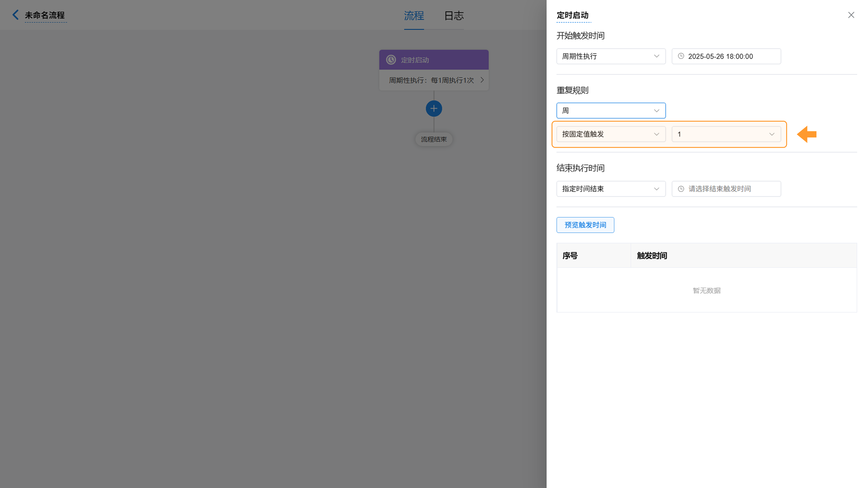Screen dimensions: 868x488
Task: Click the 请选择结束触发时间 input field
Action: (726, 189)
